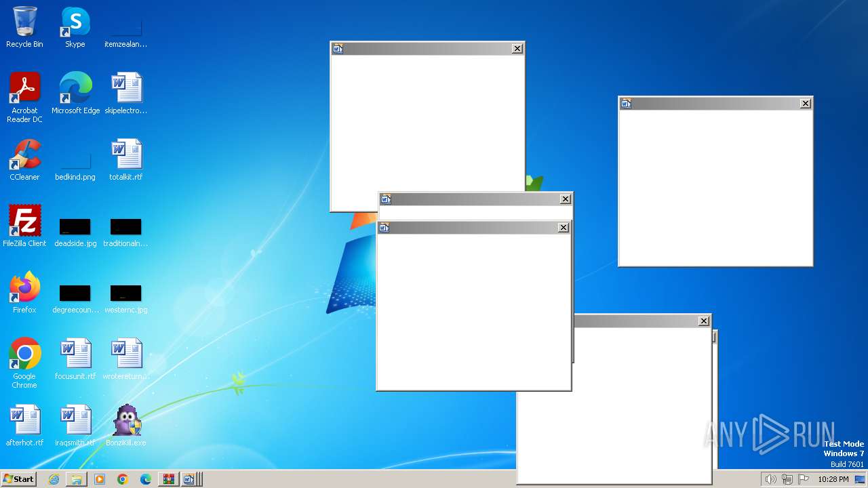Open the volume speaker tray icon
This screenshot has height=488, width=868.
point(770,479)
